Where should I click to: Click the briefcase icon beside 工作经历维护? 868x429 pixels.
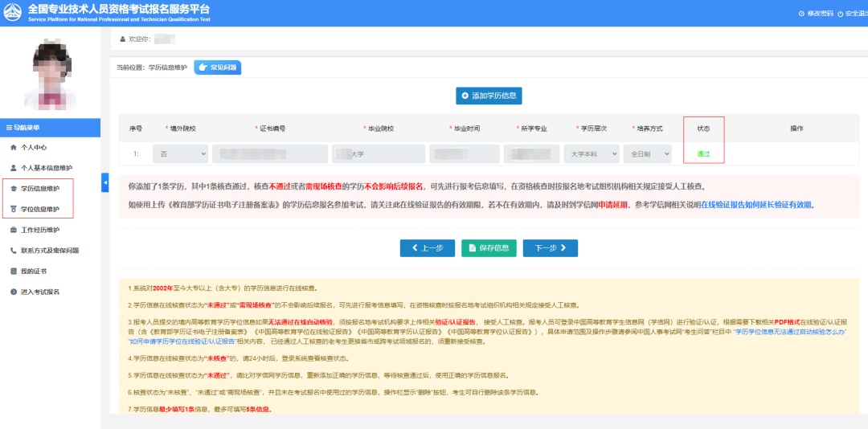point(13,230)
